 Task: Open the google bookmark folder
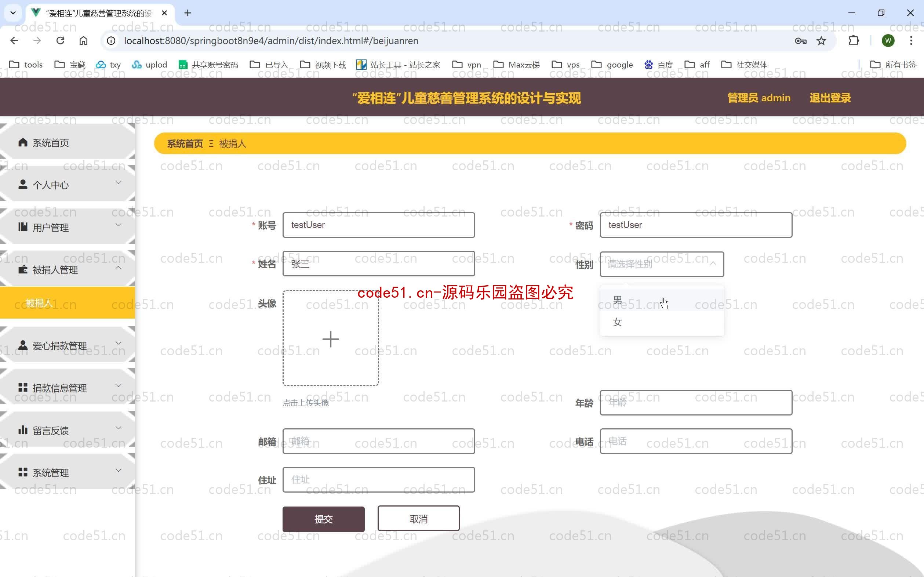pos(612,65)
